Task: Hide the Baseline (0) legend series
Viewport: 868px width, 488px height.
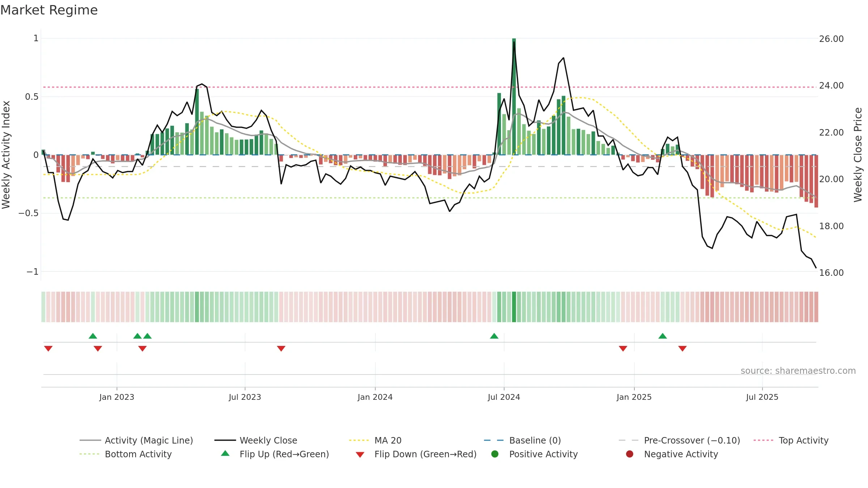Action: [522, 440]
